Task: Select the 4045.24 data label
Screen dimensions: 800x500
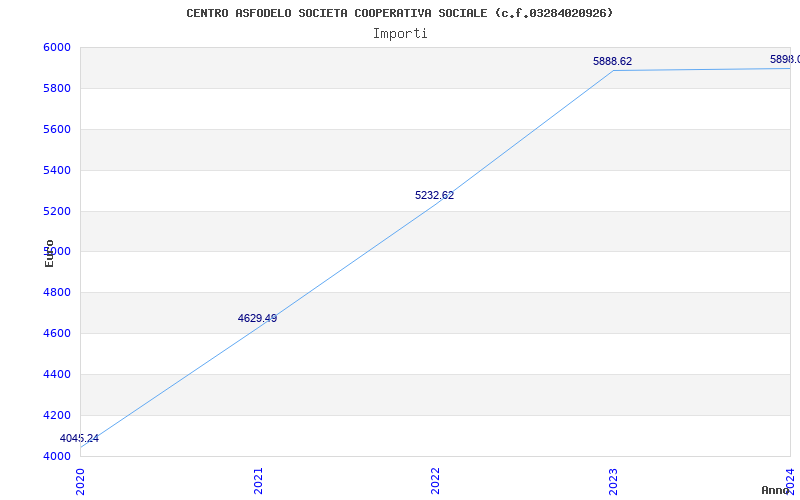Action: (79, 438)
